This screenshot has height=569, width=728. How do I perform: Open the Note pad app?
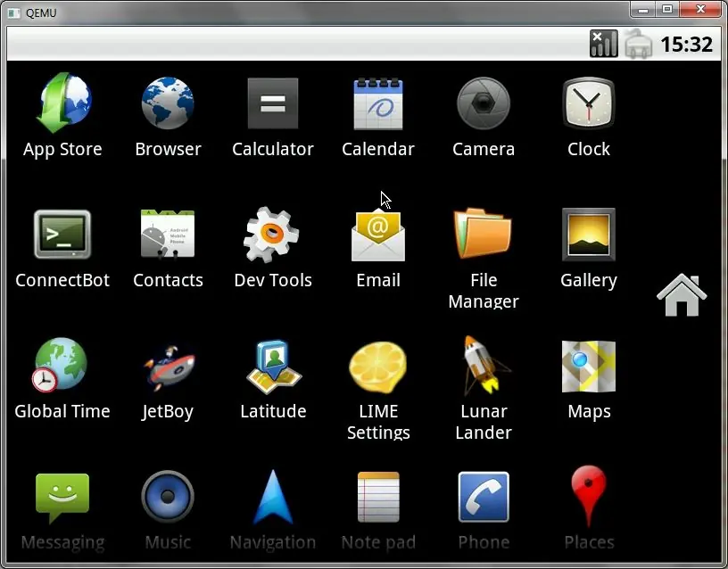(378, 497)
